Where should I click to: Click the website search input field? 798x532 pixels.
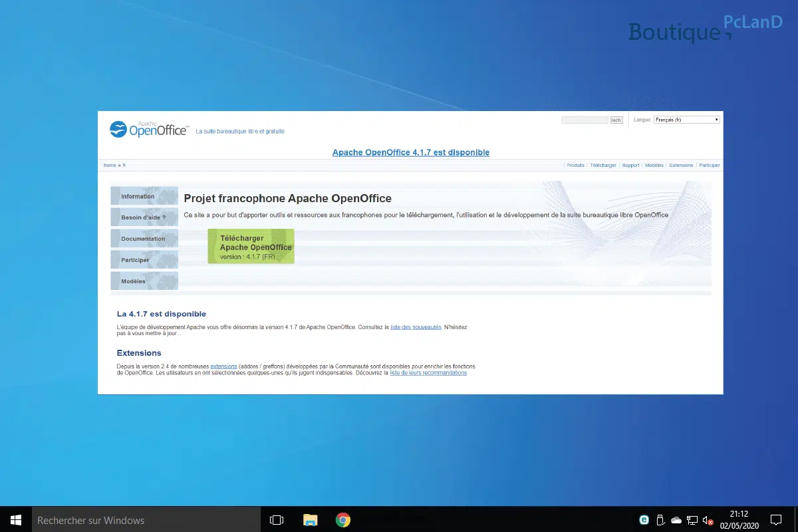585,120
